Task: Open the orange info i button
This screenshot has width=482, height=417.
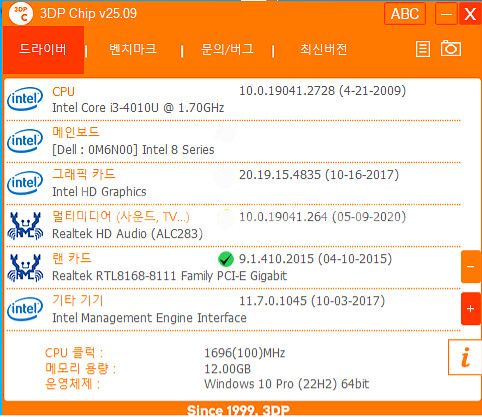Action: pyautogui.click(x=465, y=357)
